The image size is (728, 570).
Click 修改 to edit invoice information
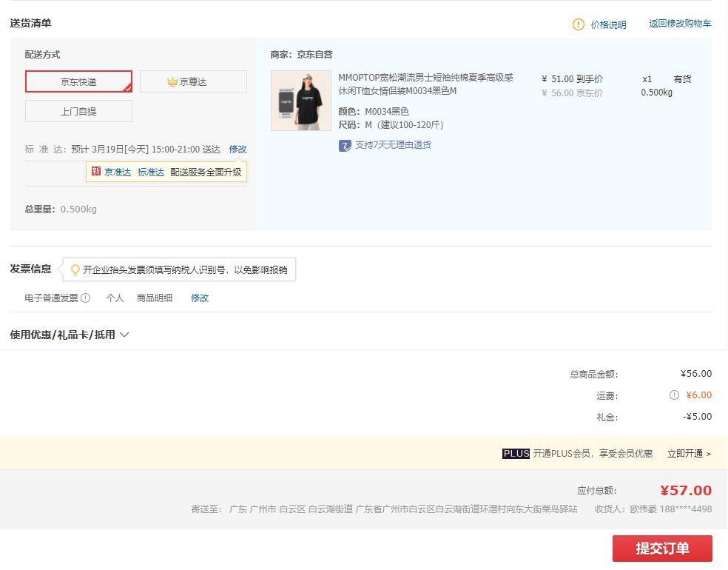(x=200, y=298)
